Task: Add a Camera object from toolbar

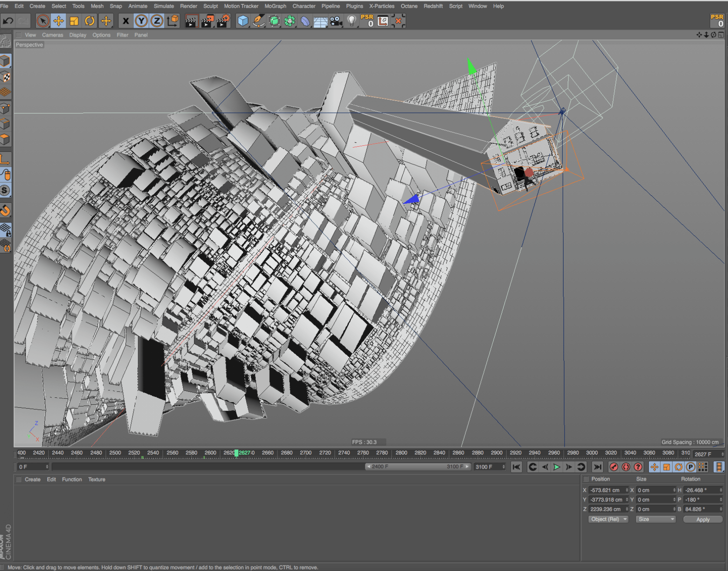Action: [336, 21]
